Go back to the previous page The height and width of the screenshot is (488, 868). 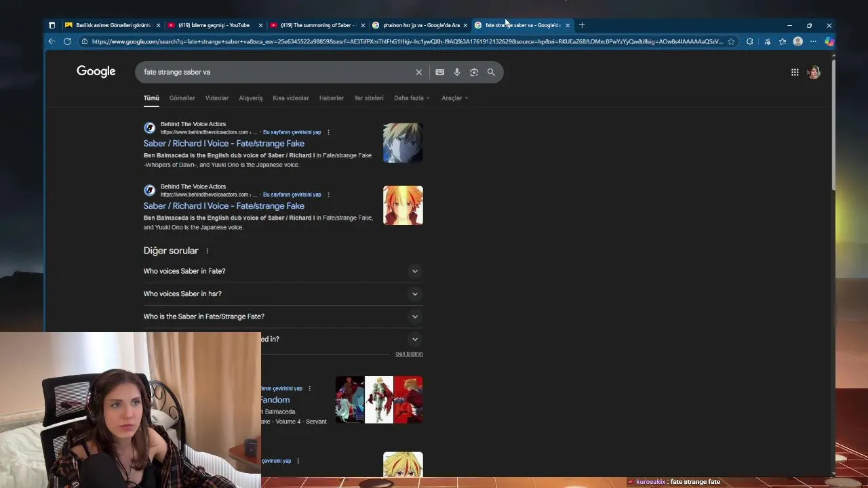[52, 41]
